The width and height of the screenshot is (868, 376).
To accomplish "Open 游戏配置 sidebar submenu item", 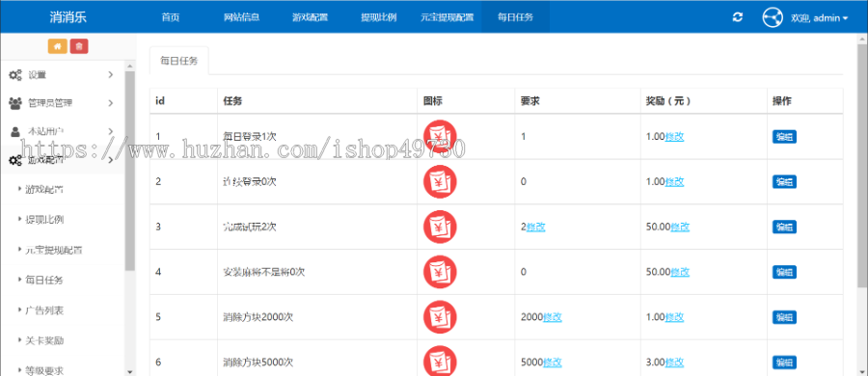I will tap(44, 190).
